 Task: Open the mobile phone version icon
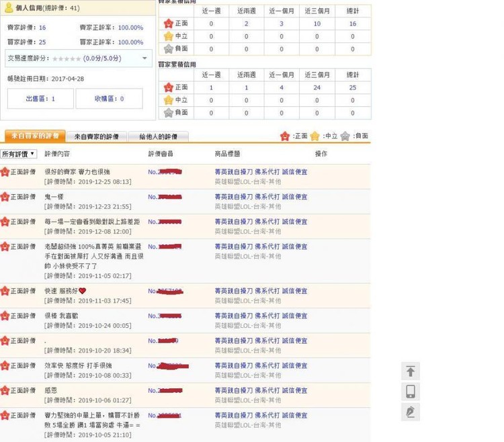411,392
